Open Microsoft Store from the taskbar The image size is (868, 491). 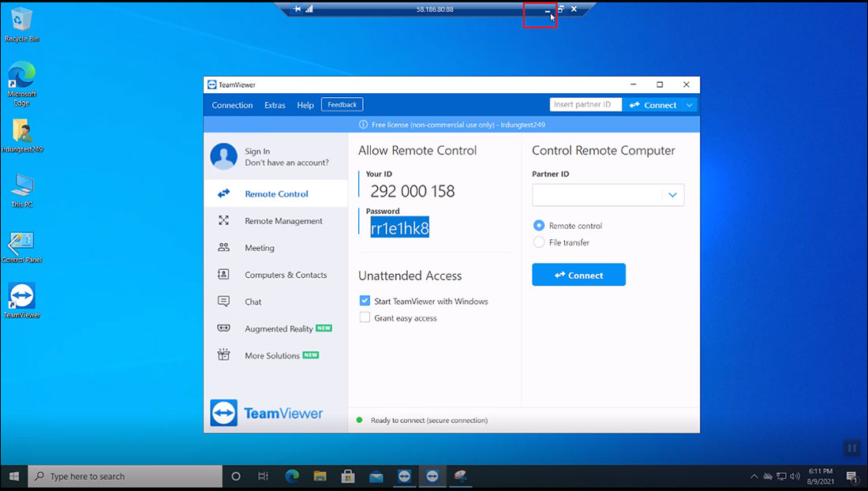pyautogui.click(x=348, y=476)
